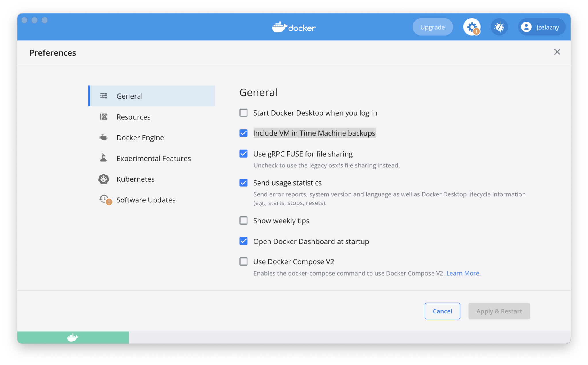The image size is (588, 365).
Task: Open the Learn More link
Action: [463, 273]
